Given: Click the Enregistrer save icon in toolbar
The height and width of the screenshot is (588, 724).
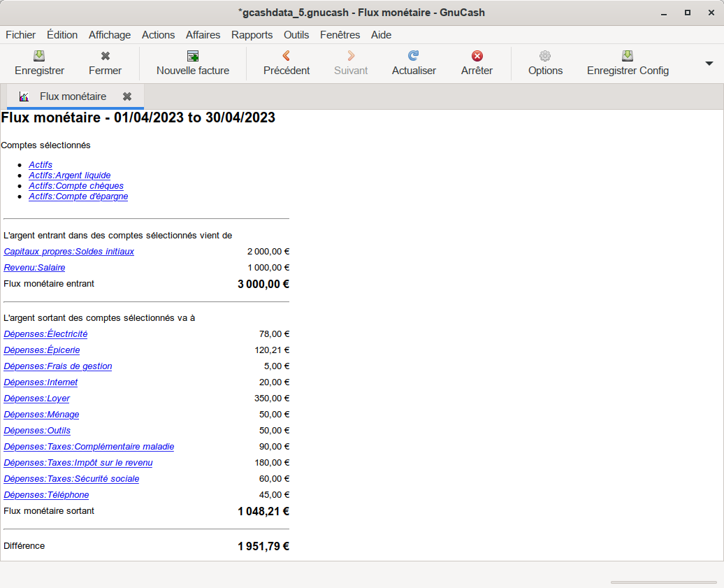Looking at the screenshot, I should (x=40, y=57).
